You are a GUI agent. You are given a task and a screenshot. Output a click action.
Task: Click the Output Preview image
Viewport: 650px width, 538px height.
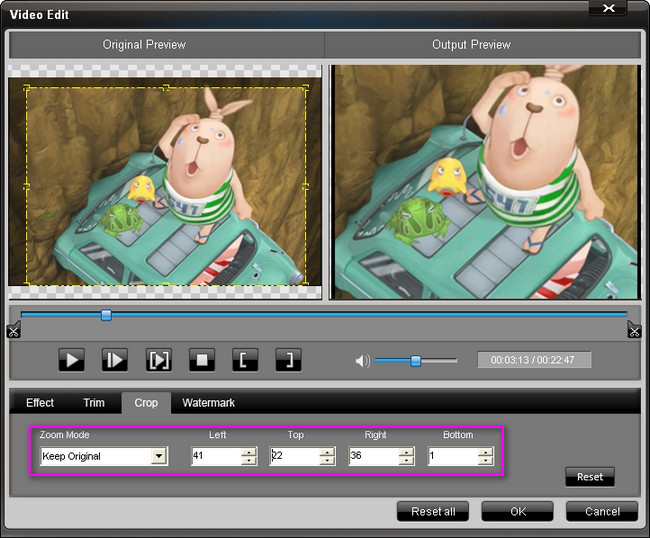click(486, 182)
